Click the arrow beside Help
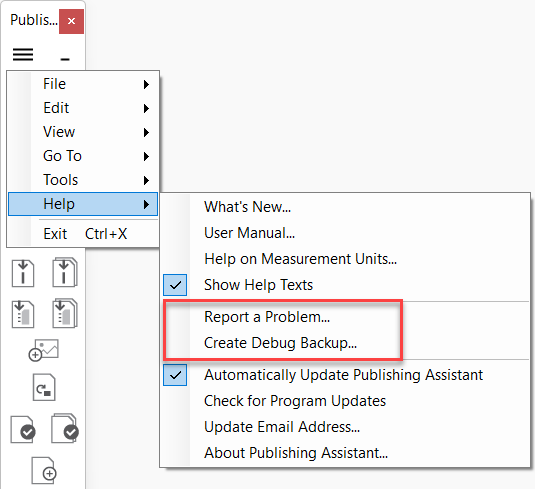The height and width of the screenshot is (489, 535). (x=146, y=204)
